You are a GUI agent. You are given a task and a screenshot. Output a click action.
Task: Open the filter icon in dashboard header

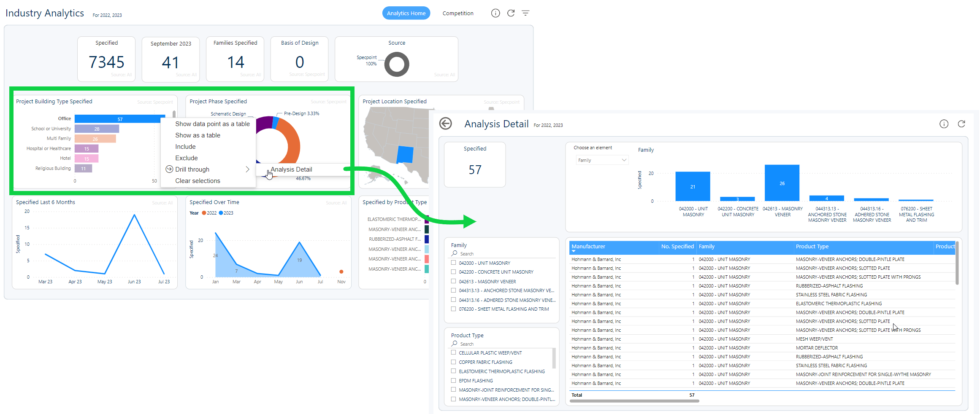(x=525, y=13)
